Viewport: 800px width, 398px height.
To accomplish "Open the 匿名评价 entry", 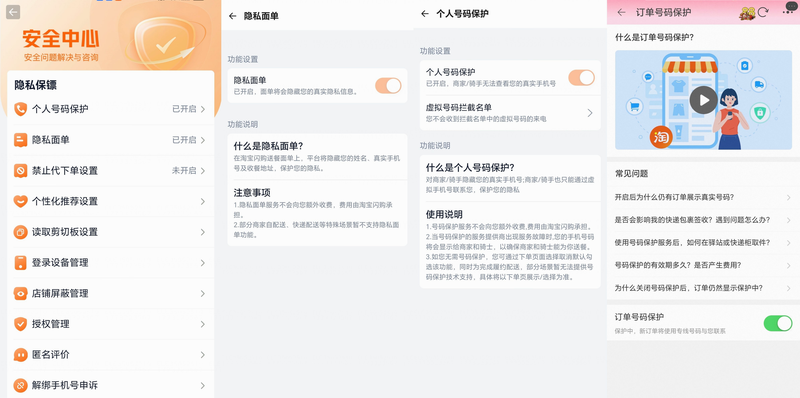I will [x=111, y=355].
